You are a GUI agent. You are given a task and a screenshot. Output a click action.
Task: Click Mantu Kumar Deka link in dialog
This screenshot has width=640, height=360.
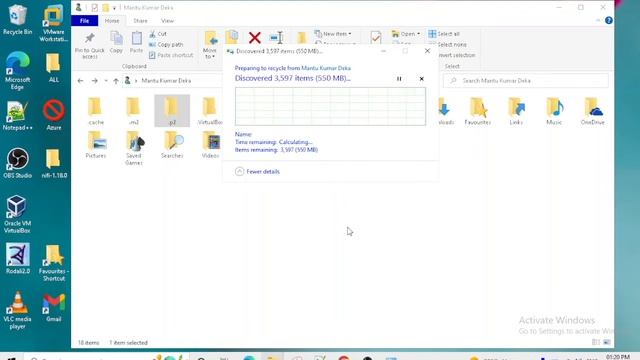(326, 68)
